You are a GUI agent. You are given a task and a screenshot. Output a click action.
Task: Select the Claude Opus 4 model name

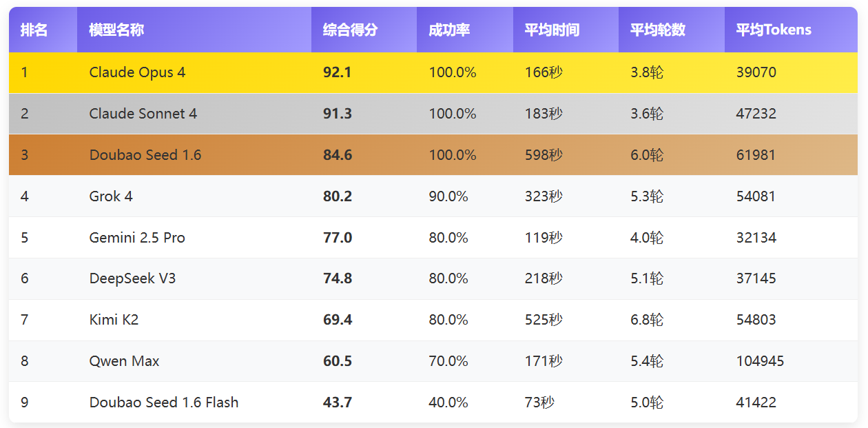tap(137, 72)
